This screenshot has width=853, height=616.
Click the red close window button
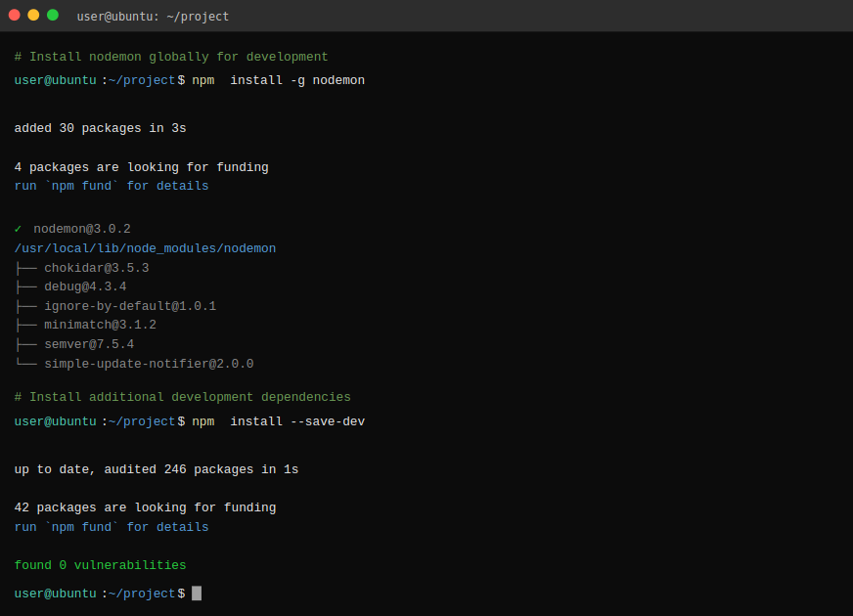click(15, 16)
